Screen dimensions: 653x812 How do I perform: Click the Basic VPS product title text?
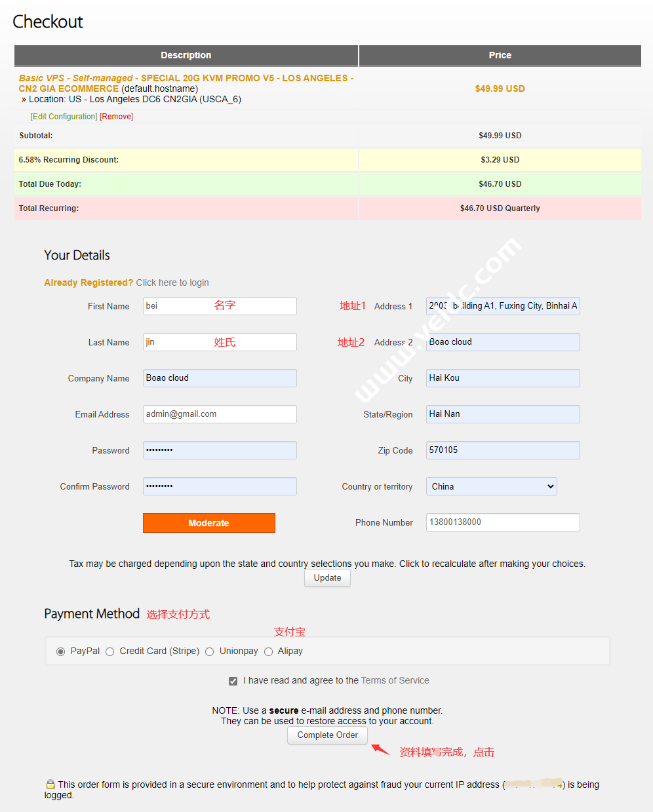[x=186, y=83]
